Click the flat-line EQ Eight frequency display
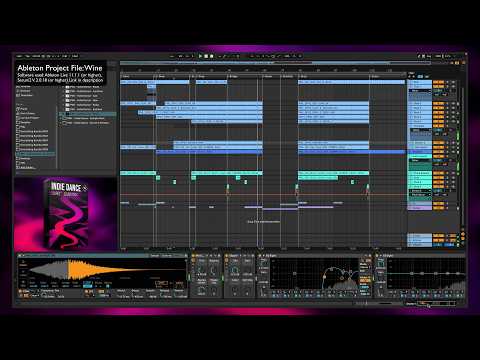 tap(426, 273)
